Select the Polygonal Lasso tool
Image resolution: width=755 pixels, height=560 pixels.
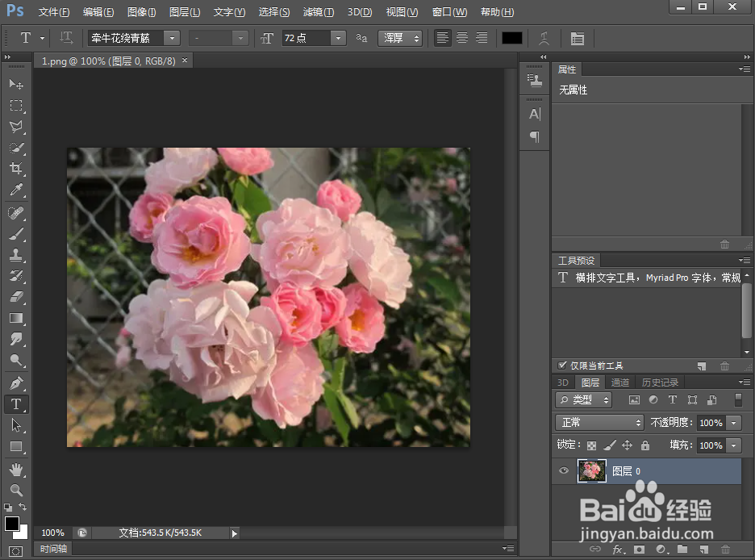coord(16,127)
